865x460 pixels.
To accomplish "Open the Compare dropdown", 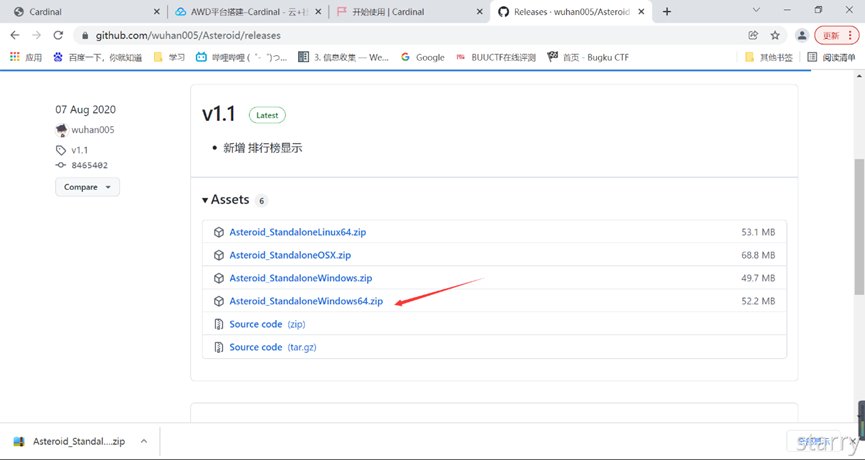I will [87, 187].
